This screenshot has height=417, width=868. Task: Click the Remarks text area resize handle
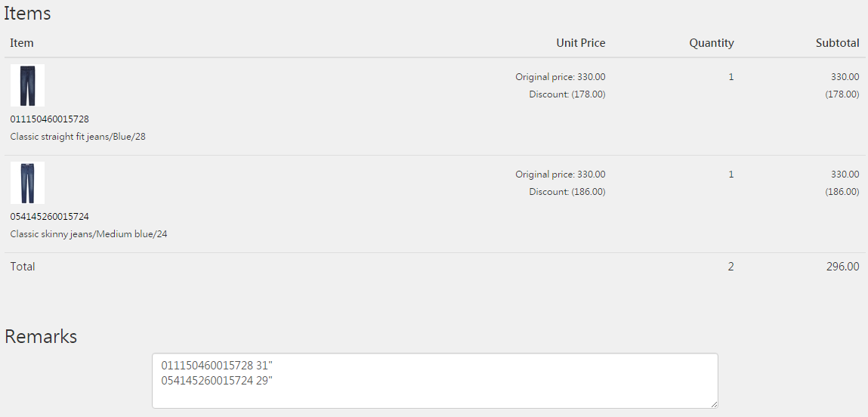[713, 404]
